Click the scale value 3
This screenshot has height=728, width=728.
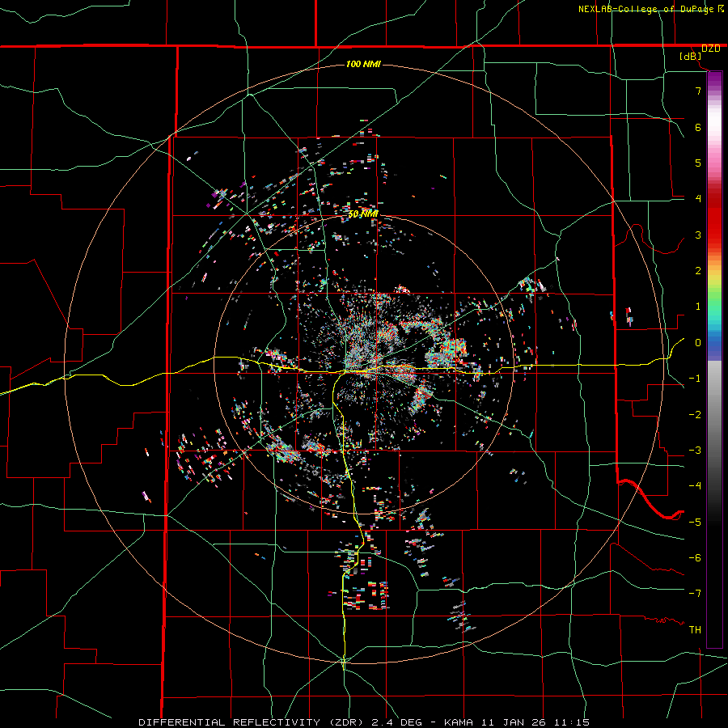pyautogui.click(x=698, y=235)
